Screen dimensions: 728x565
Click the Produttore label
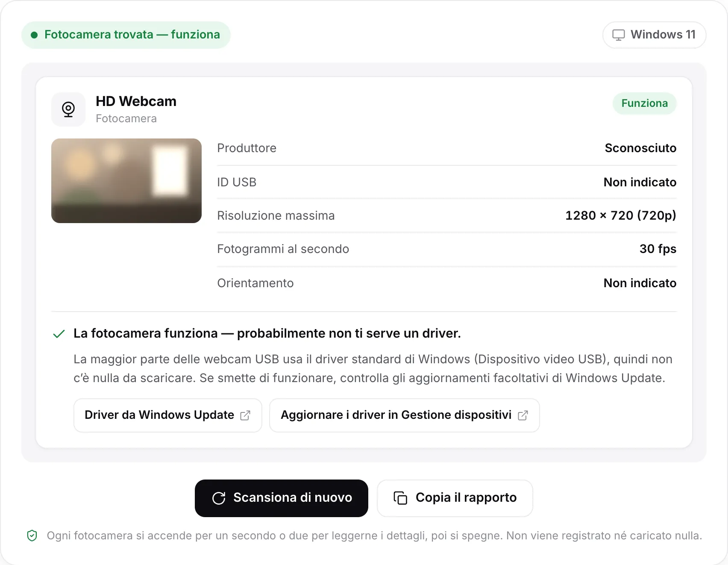(x=247, y=148)
